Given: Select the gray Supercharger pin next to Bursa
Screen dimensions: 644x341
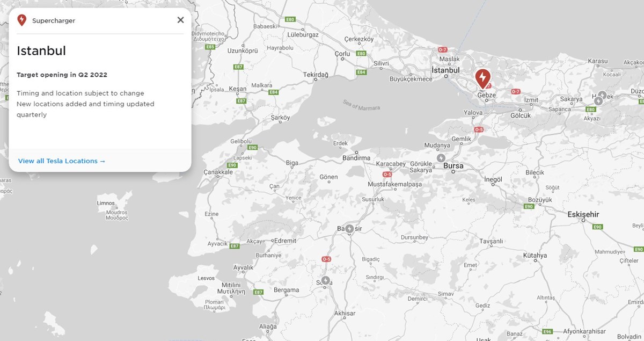Looking at the screenshot, I should 441,158.
